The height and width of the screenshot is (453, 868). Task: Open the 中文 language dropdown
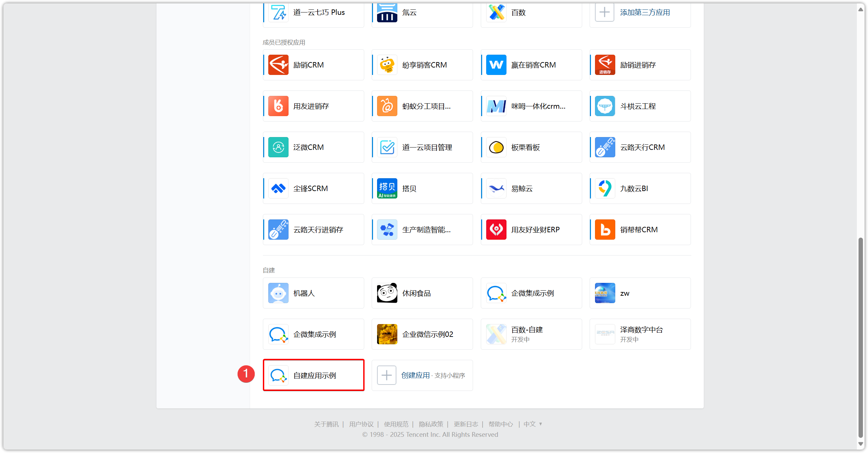point(533,424)
